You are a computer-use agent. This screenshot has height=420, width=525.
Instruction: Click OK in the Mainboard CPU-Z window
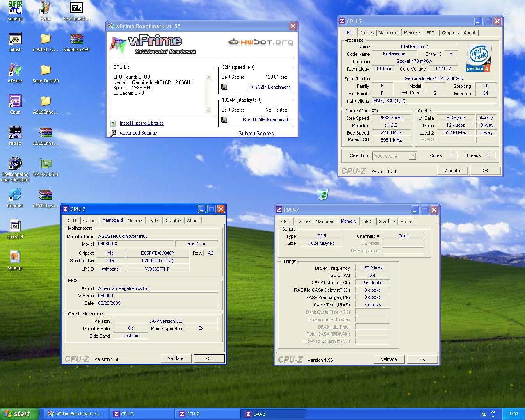[x=209, y=358]
